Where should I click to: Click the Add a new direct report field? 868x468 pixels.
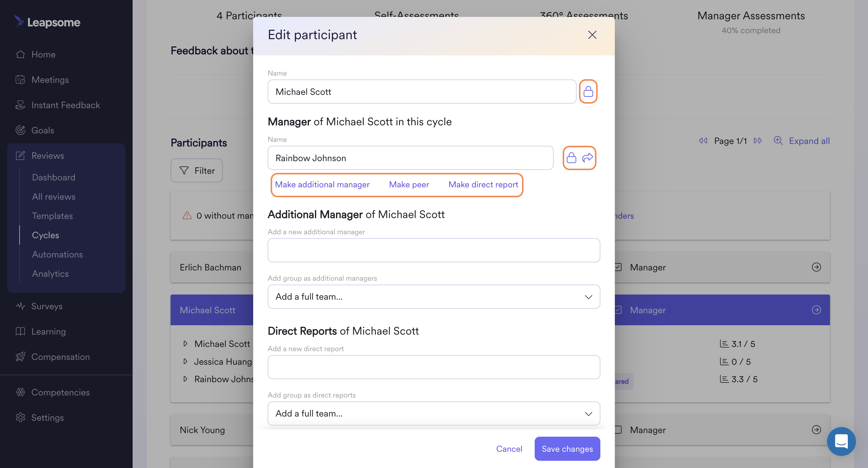434,367
